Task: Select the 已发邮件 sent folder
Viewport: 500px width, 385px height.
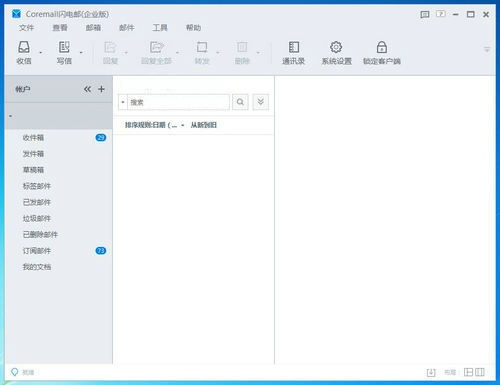Action: (x=59, y=202)
